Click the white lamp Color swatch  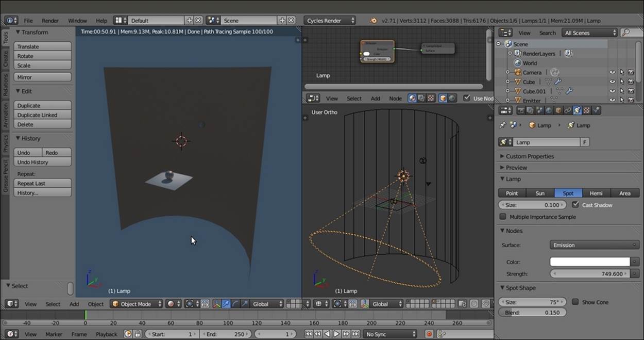point(590,262)
